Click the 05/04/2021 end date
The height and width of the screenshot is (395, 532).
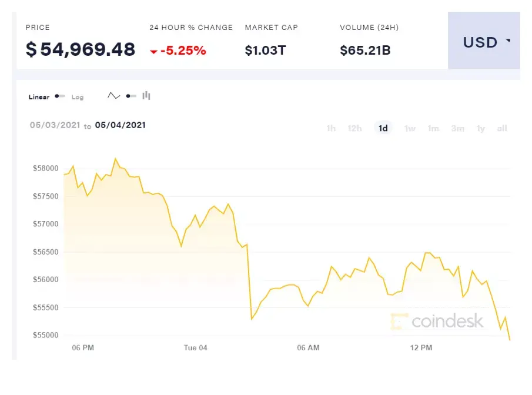point(120,125)
